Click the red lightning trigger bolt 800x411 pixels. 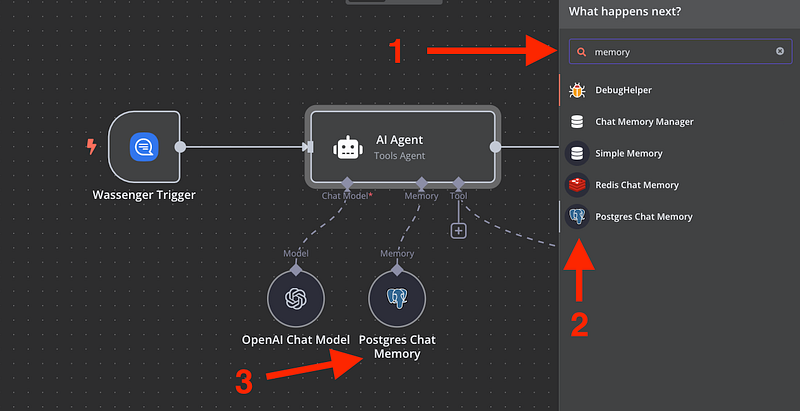click(x=92, y=147)
